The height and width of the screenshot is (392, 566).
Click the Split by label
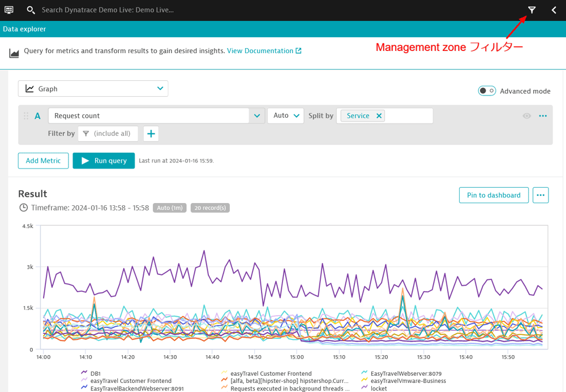pyautogui.click(x=321, y=116)
